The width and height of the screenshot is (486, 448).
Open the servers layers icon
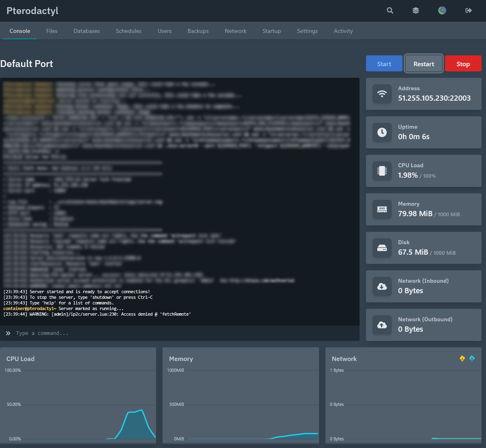pos(416,11)
